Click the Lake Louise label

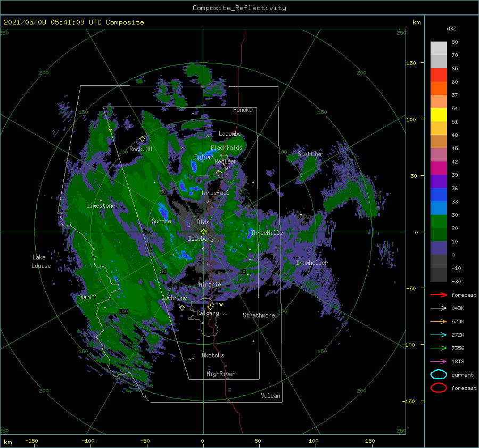point(41,262)
